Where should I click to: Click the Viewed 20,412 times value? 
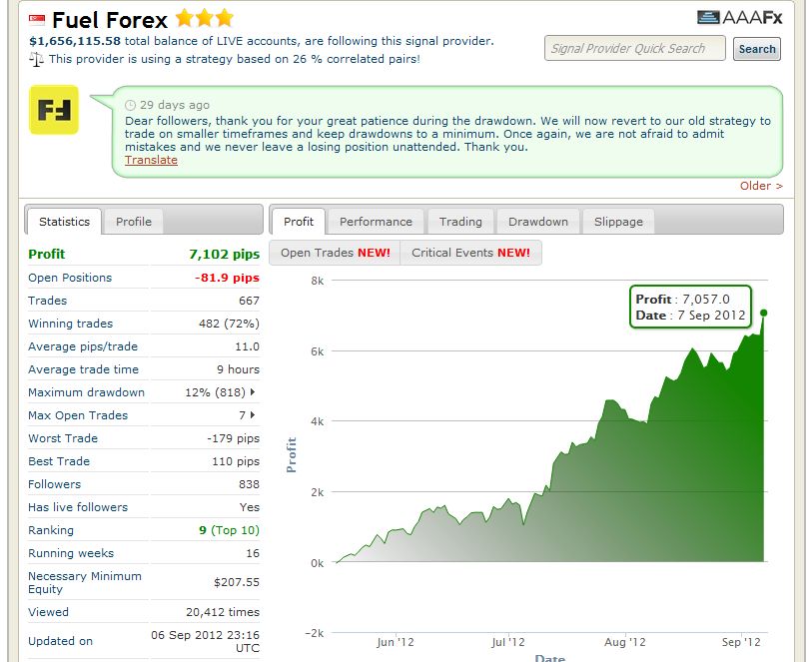coord(223,612)
